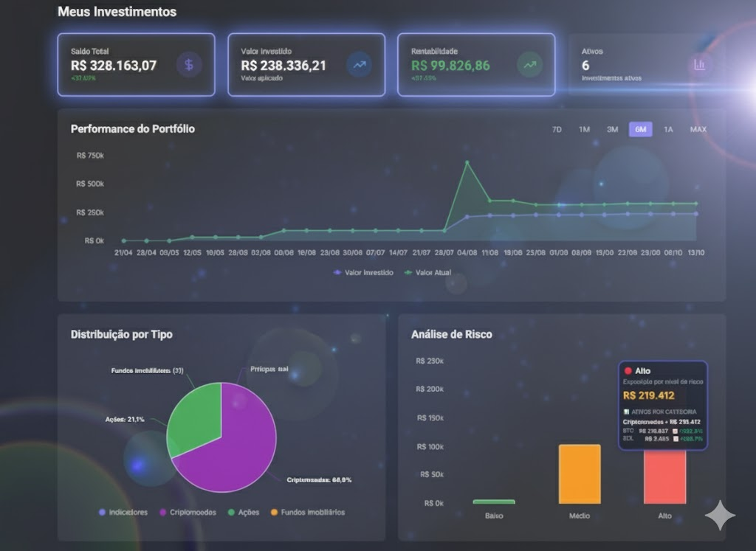Image resolution: width=756 pixels, height=551 pixels.
Task: Select the 3M period button
Action: point(612,129)
